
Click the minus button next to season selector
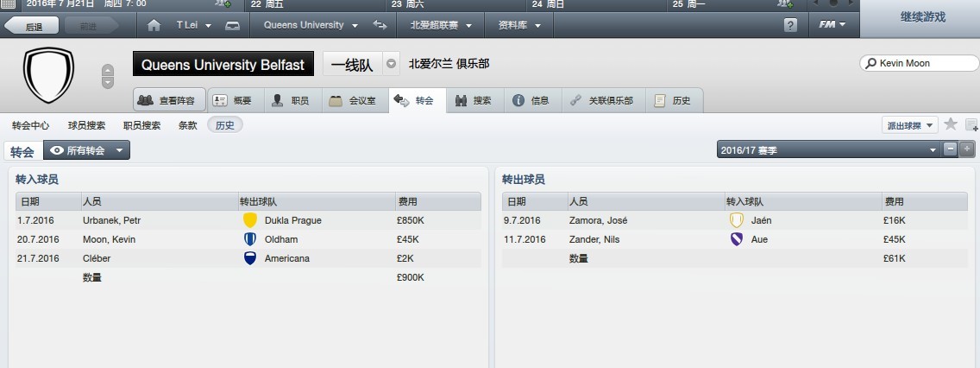pos(950,149)
